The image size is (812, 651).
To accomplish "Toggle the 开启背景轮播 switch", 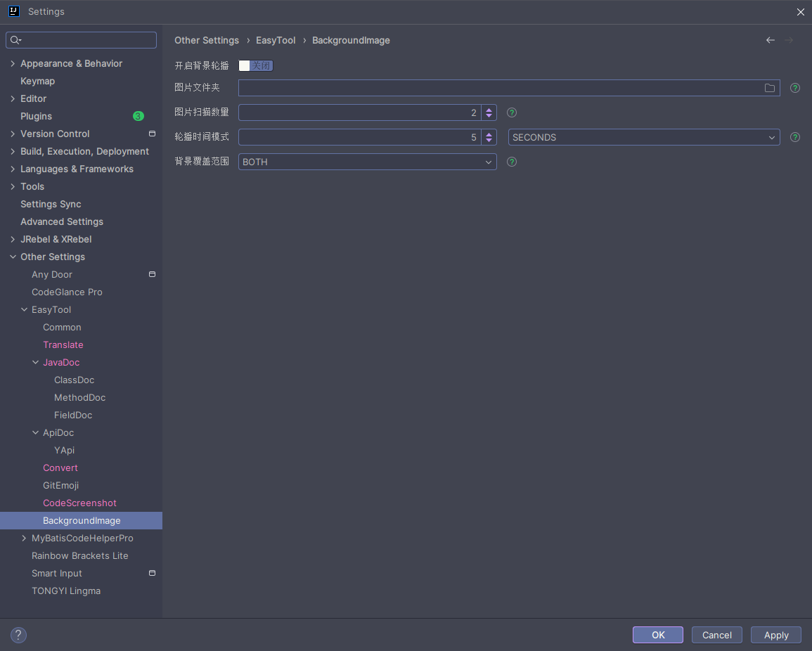I will [x=256, y=66].
